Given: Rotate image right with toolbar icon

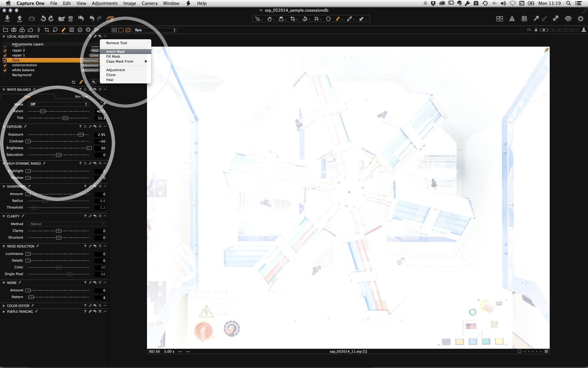Looking at the screenshot, I should click(51, 19).
